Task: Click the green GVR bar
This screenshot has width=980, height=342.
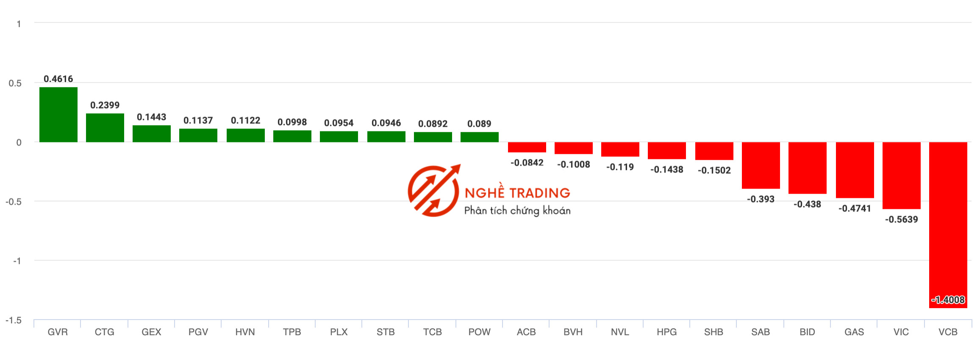Action: (x=58, y=115)
